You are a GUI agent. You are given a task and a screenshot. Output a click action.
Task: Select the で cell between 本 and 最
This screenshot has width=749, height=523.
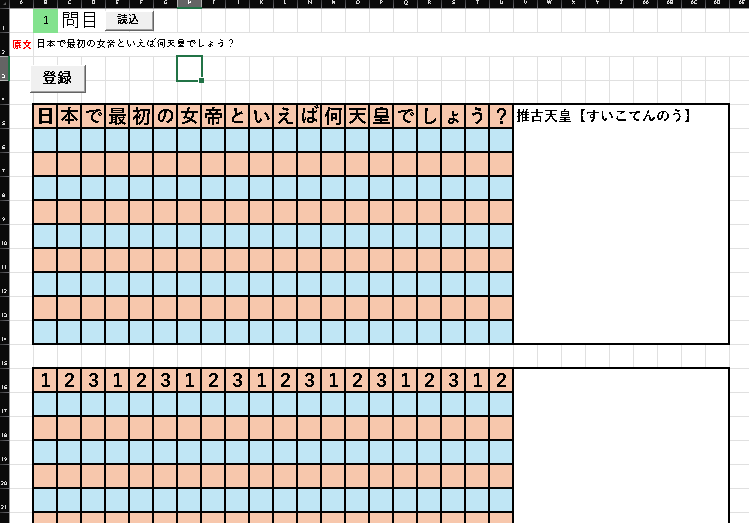(93, 116)
